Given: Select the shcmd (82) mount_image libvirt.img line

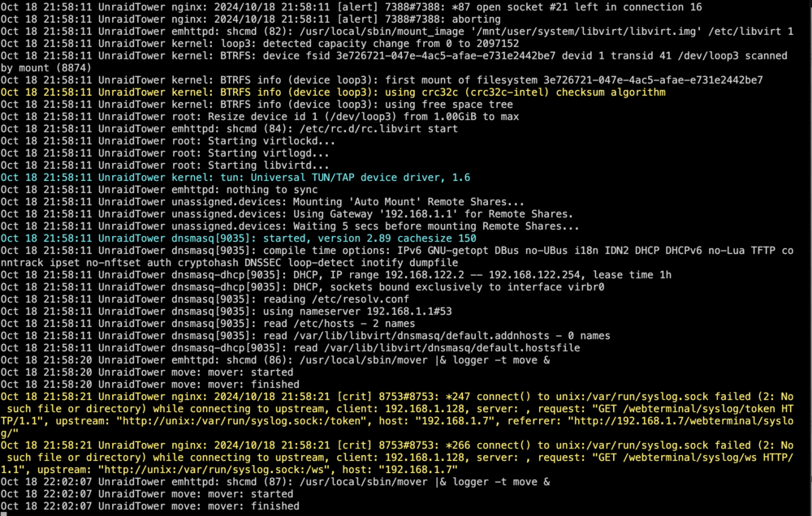Looking at the screenshot, I should tap(397, 32).
